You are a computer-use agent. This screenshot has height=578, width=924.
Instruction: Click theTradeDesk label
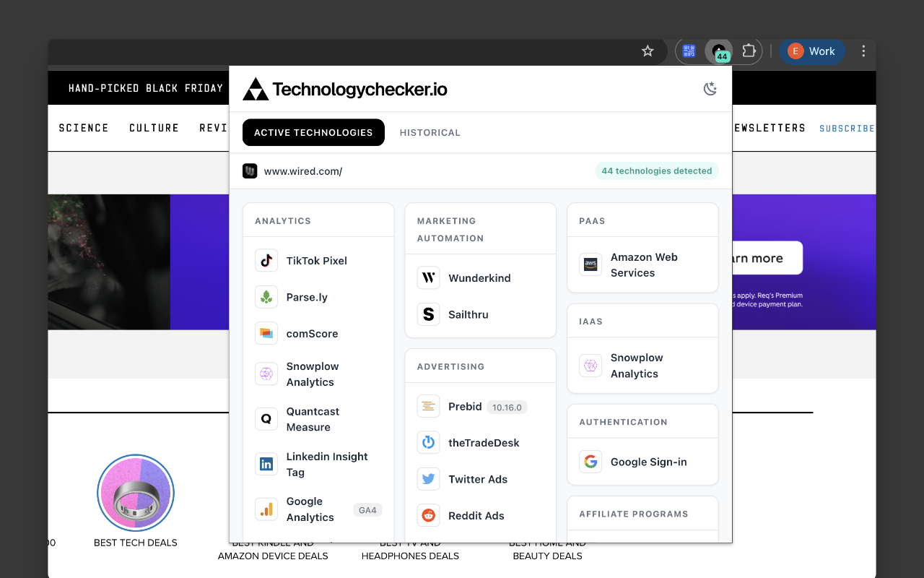(484, 443)
